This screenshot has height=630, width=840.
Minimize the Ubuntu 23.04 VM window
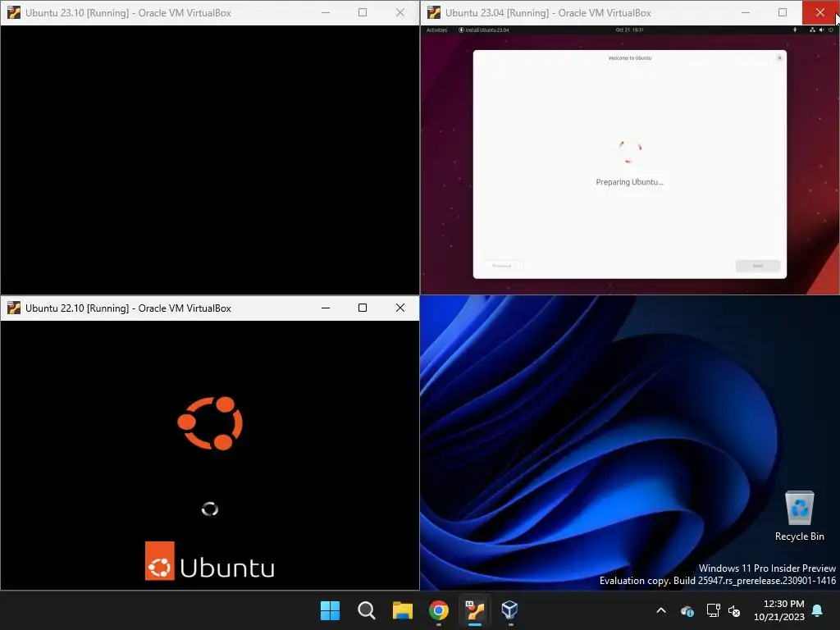(x=746, y=12)
